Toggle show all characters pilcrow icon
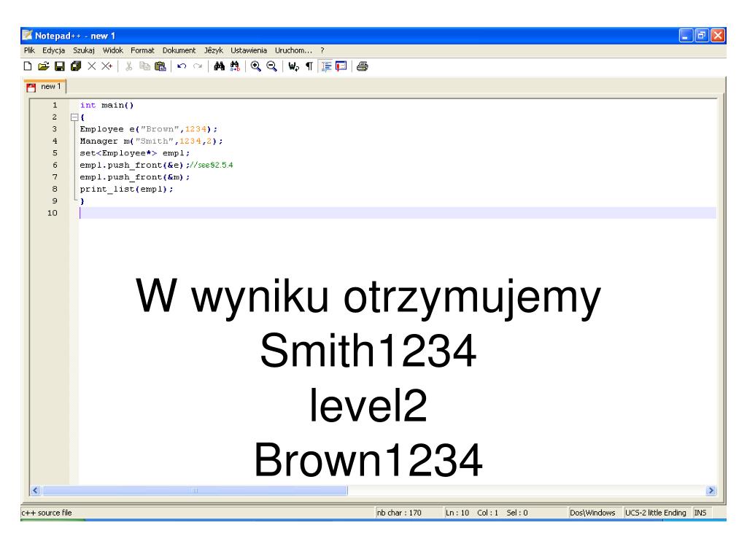The image size is (747, 560). coord(309,66)
